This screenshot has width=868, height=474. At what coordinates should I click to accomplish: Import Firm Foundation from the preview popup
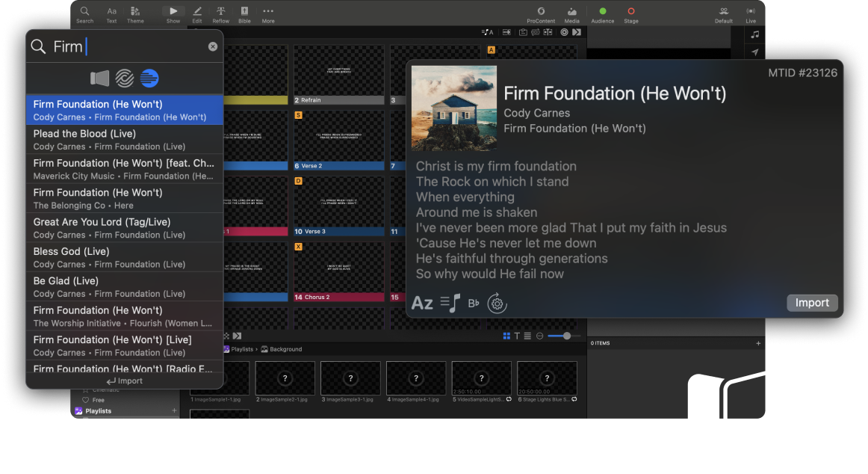click(812, 303)
